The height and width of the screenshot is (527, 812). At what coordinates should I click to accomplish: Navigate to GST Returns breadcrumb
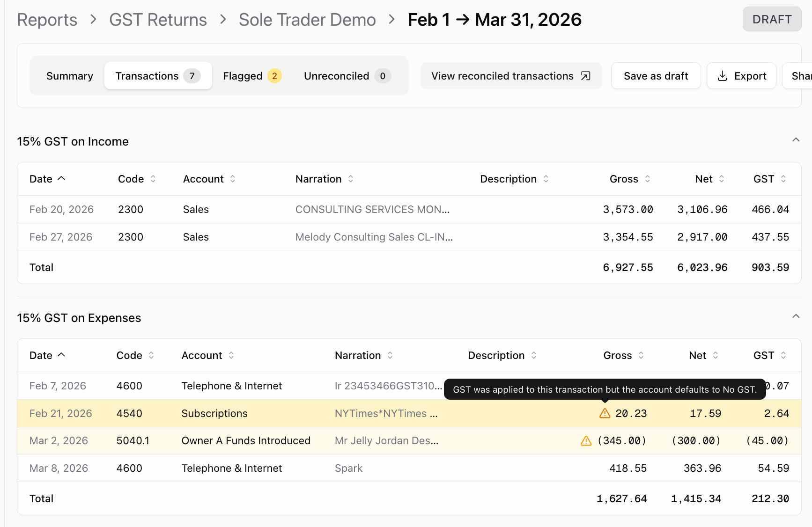pyautogui.click(x=158, y=20)
